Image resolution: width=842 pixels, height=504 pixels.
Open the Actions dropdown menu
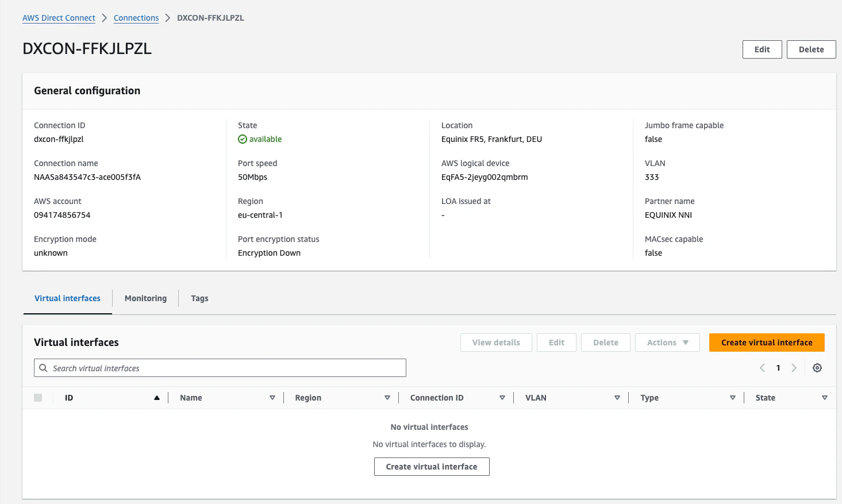tap(667, 342)
